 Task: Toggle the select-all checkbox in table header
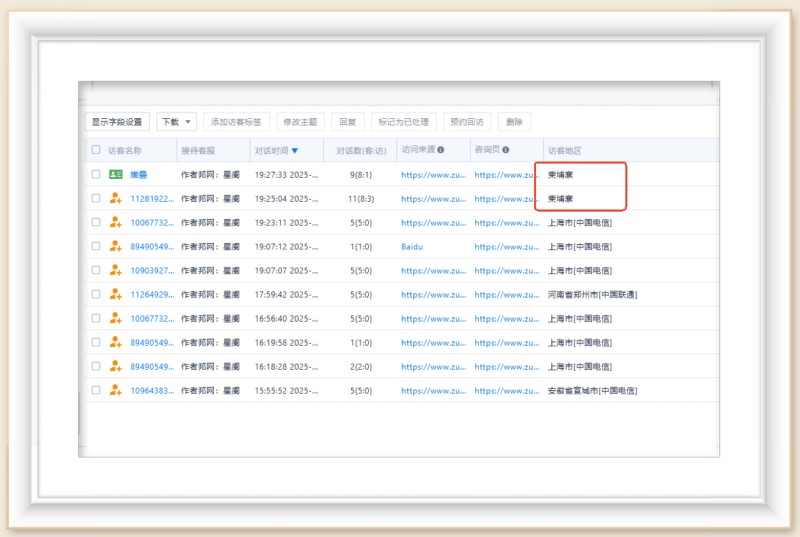pos(96,151)
